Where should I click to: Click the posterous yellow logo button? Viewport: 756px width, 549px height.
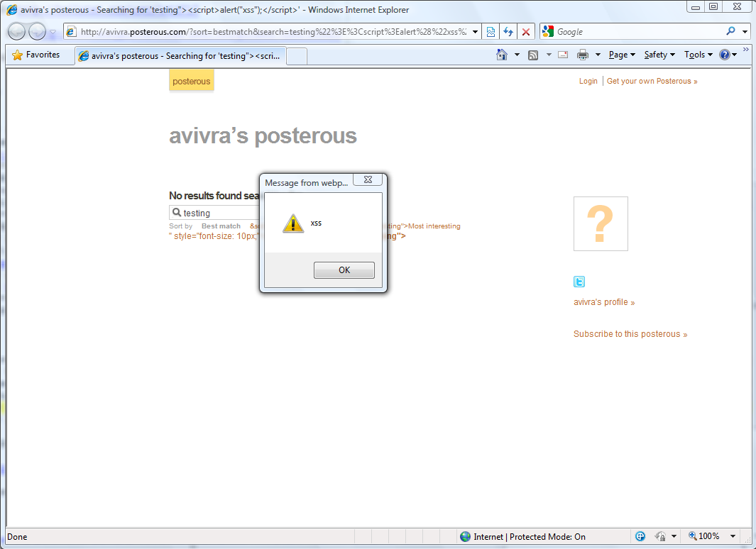point(192,81)
